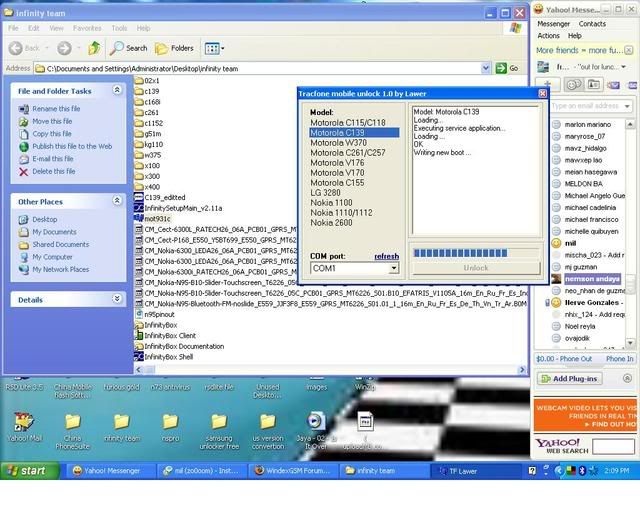
Task: Open Messenger menu in Yahoo! Messenger
Action: click(x=553, y=24)
